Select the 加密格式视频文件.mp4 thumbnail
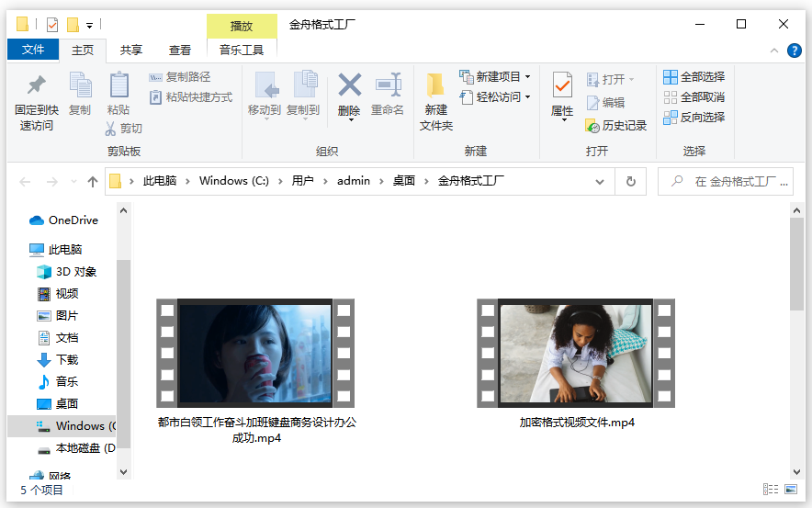812x508 pixels. pyautogui.click(x=576, y=353)
